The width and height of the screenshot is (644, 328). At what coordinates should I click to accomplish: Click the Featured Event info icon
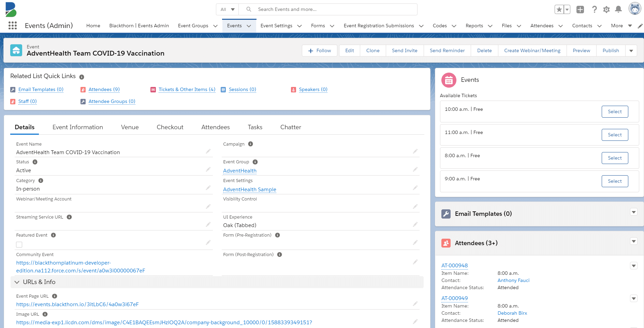(x=53, y=235)
